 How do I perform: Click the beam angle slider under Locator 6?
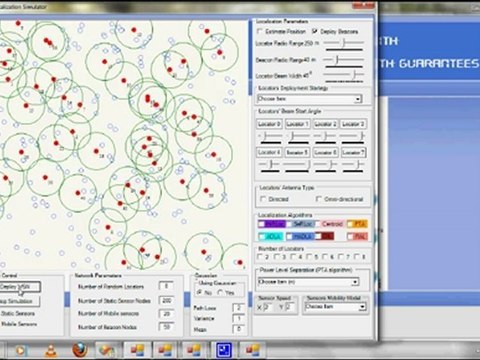325,164
